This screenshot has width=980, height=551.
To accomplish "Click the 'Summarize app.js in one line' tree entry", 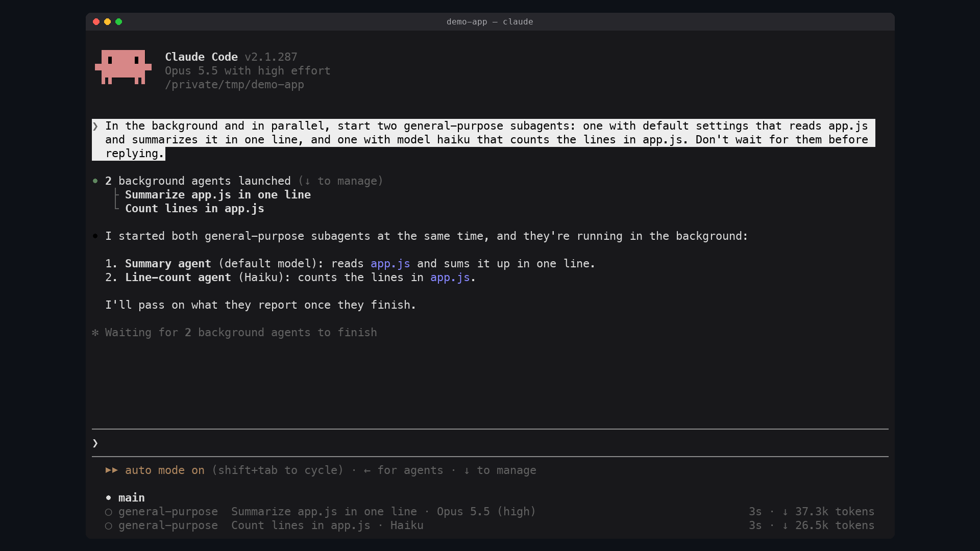I will pyautogui.click(x=218, y=195).
